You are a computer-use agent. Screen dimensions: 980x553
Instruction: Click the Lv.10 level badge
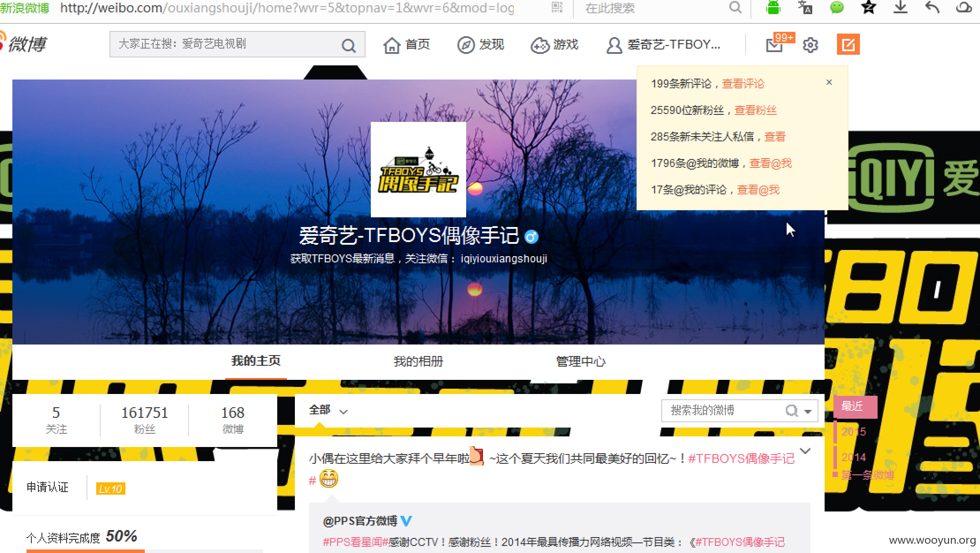(x=110, y=489)
